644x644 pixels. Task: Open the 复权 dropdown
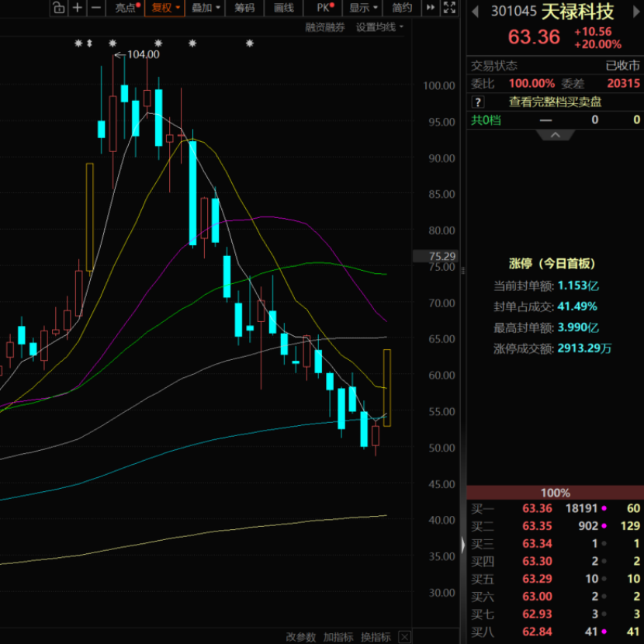(x=165, y=8)
